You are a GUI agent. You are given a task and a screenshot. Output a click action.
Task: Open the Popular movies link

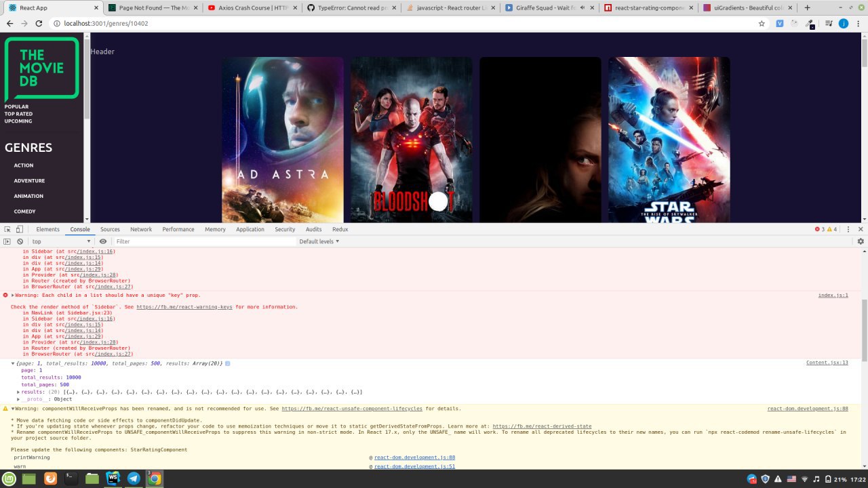click(16, 107)
